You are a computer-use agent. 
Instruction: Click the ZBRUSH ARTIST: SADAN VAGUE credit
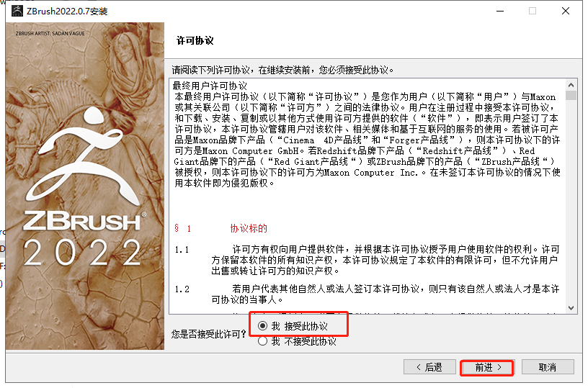pyautogui.click(x=50, y=33)
